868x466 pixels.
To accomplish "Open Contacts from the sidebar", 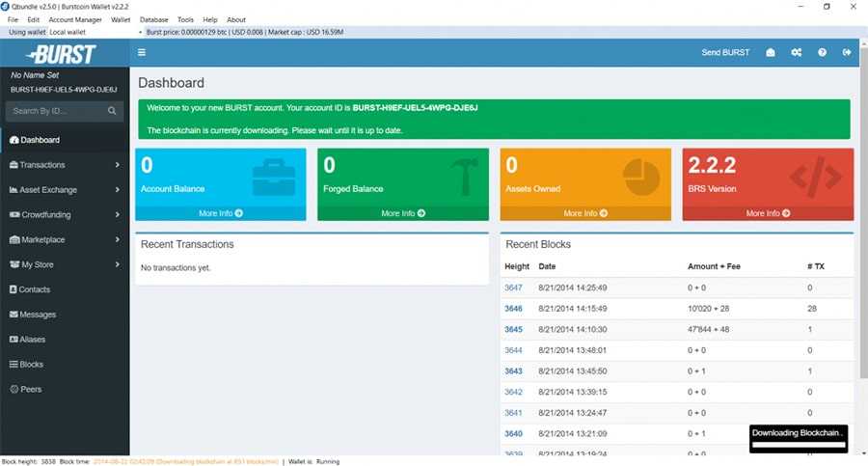I will coord(34,289).
